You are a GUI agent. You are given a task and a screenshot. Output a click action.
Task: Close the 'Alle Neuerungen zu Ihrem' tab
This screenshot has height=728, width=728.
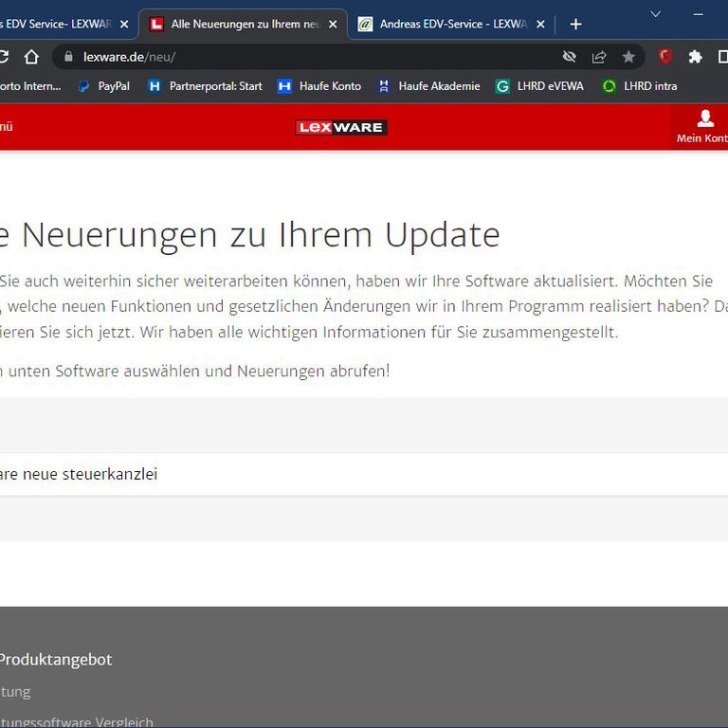(x=333, y=24)
